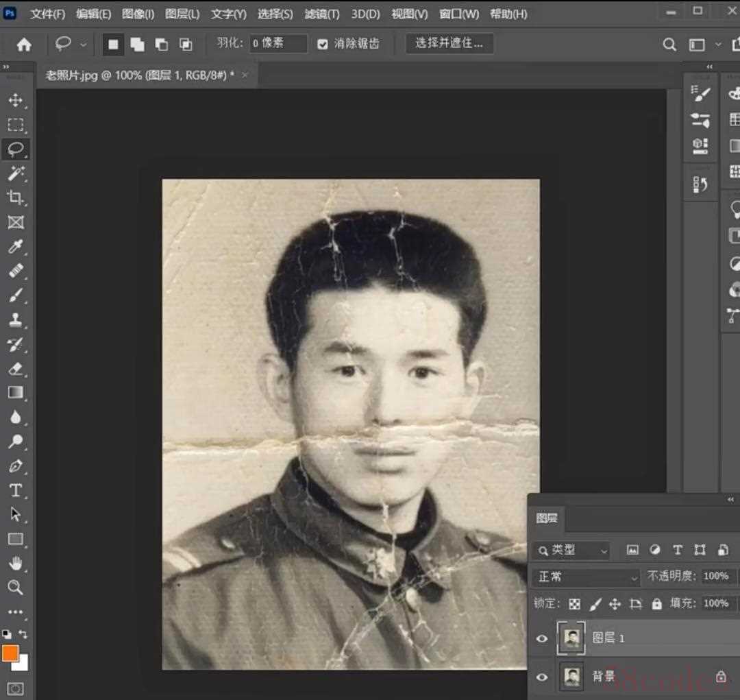This screenshot has height=700, width=740.
Task: Hide the 图层 1 layer visibility
Action: 542,638
